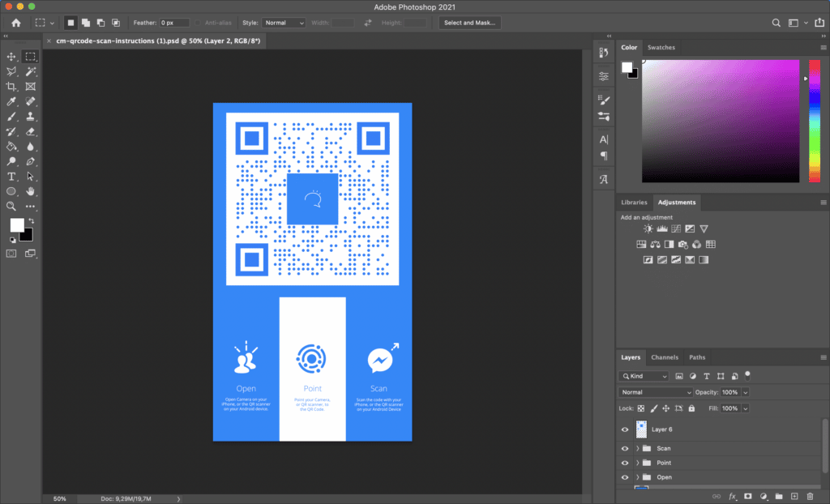Hide Layer 6 with its eye icon

pos(625,429)
